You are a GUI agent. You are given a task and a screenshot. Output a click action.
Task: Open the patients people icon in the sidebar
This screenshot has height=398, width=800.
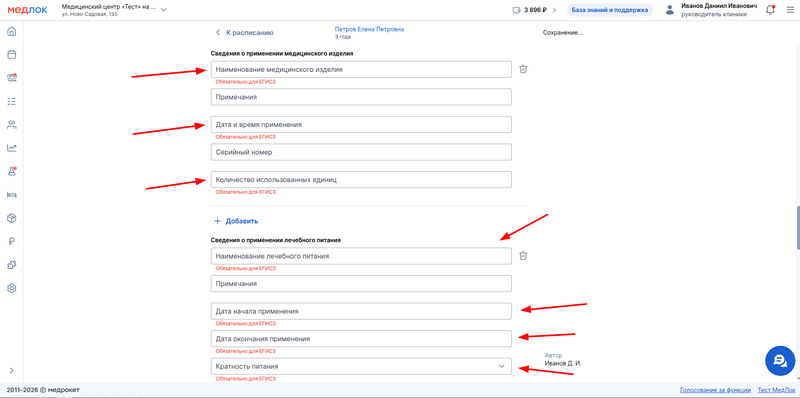[x=12, y=125]
